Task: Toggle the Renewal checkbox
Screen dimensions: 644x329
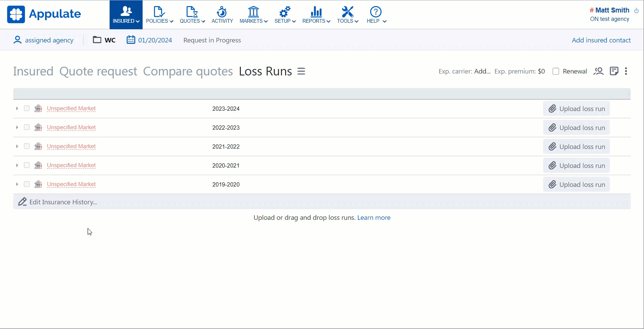Action: click(556, 71)
